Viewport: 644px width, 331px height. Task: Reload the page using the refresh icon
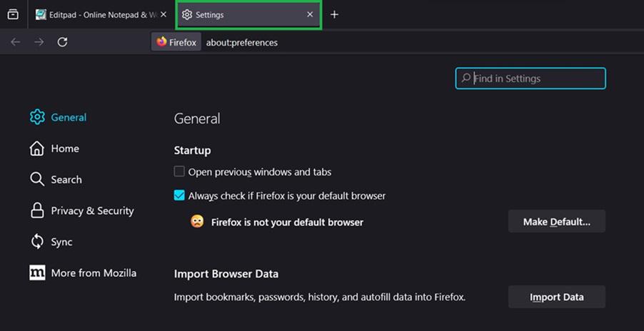click(x=62, y=42)
